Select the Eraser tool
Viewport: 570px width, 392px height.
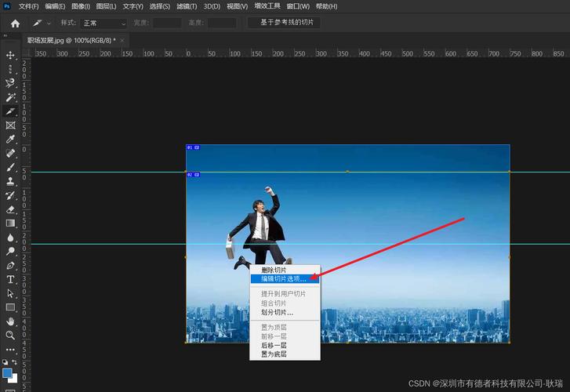[x=11, y=209]
